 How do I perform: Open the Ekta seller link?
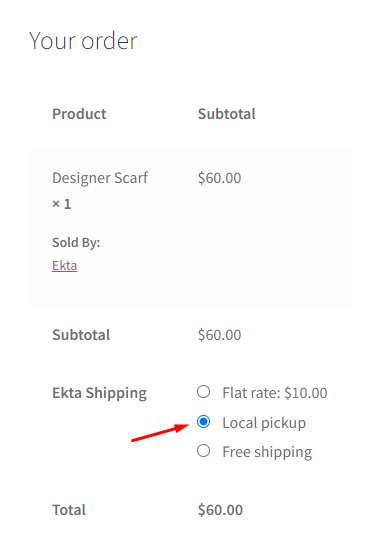tap(65, 265)
